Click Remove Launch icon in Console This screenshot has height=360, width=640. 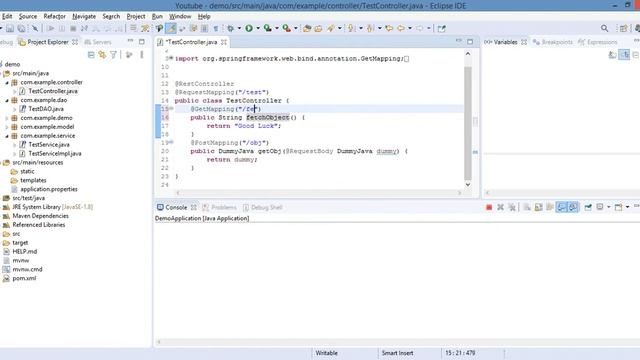(x=500, y=207)
